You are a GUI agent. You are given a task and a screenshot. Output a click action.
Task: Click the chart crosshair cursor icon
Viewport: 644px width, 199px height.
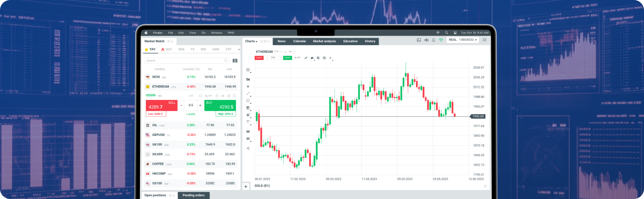point(330,57)
